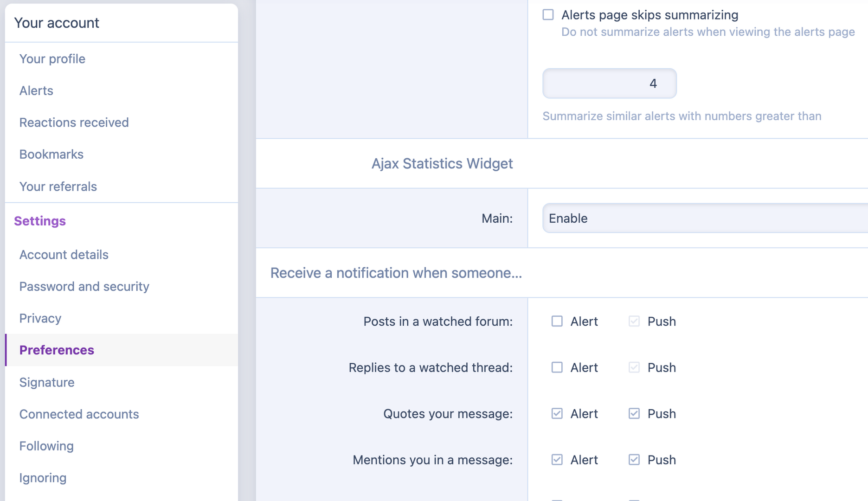Open the Following list
Screen dimensions: 868x501
point(122,446)
